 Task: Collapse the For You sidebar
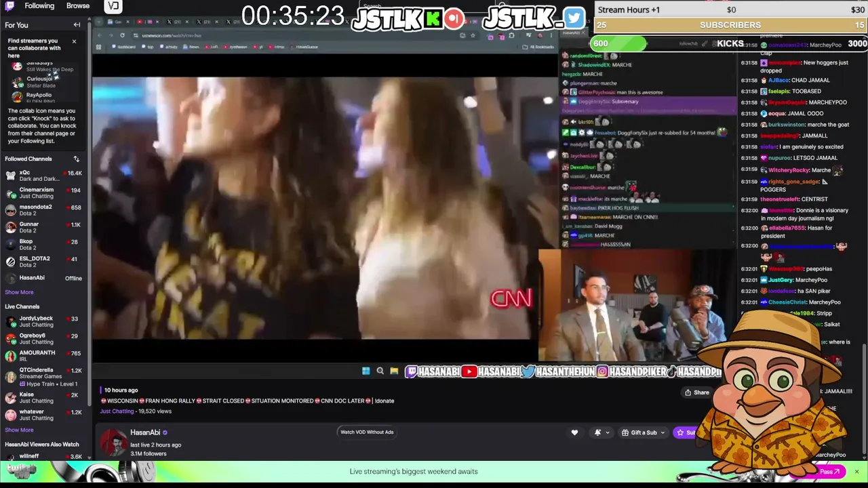[x=77, y=25]
